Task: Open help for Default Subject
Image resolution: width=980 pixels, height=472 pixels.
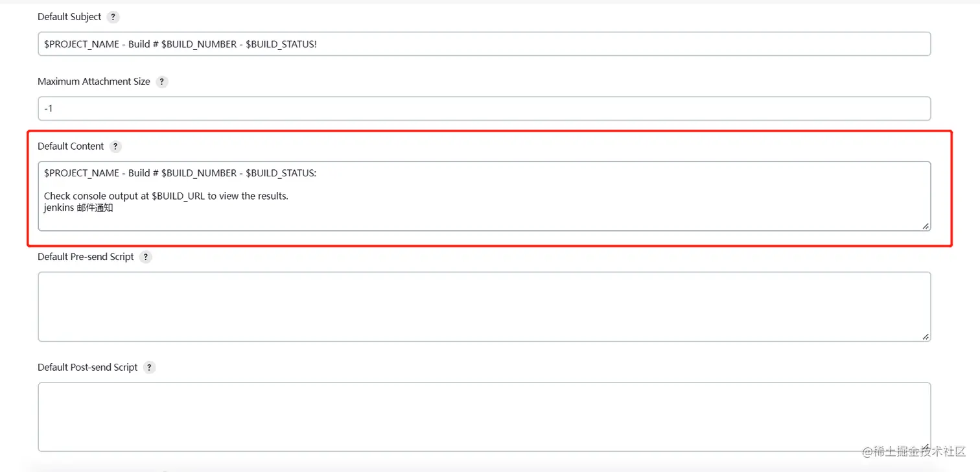Action: tap(113, 17)
